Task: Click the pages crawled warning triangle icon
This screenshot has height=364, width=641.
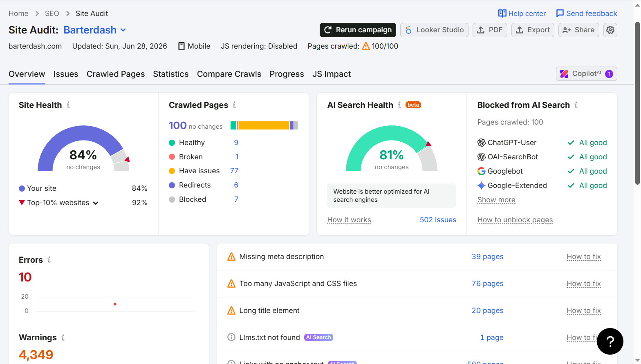Action: [366, 46]
